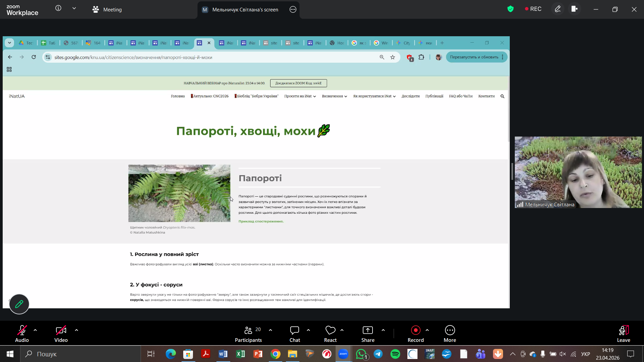Viewport: 644px width, 362px height.
Task: Open the Chat panel icon
Action: pos(294,330)
